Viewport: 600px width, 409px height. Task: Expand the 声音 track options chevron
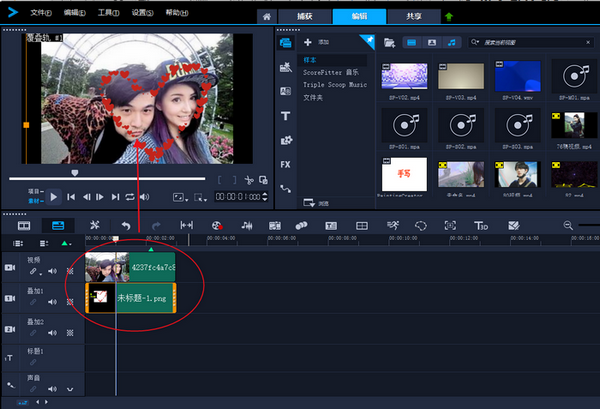(70, 388)
